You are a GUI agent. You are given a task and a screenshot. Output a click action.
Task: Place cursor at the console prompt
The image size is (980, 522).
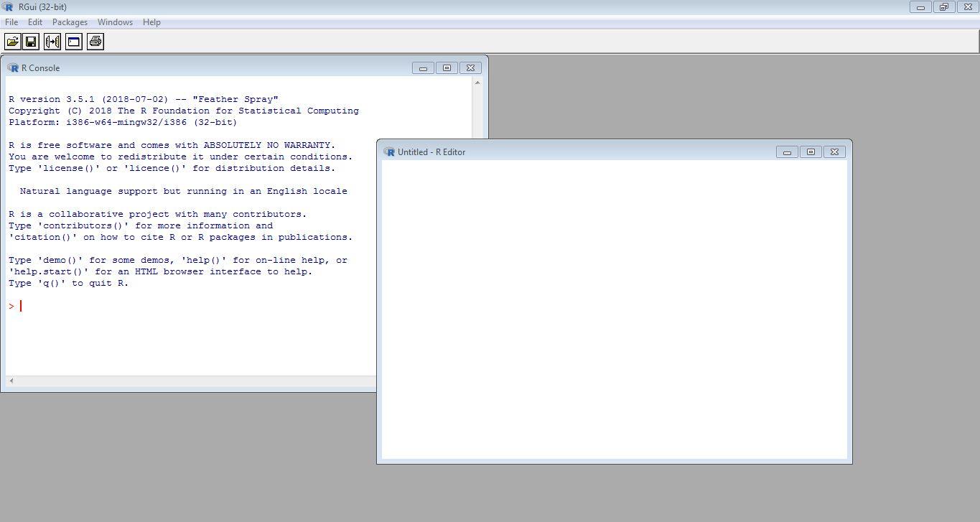click(22, 305)
